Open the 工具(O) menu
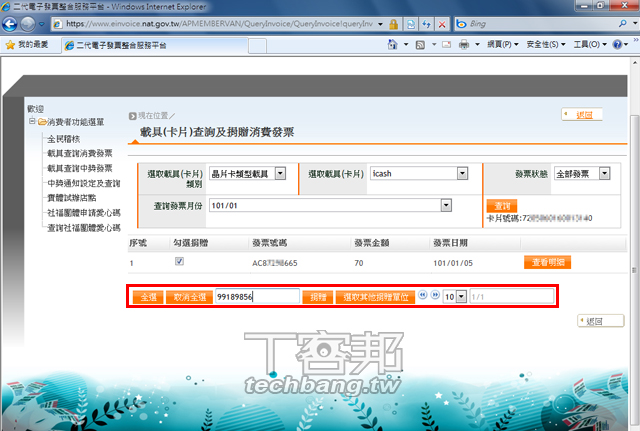The width and height of the screenshot is (640, 431). click(590, 44)
